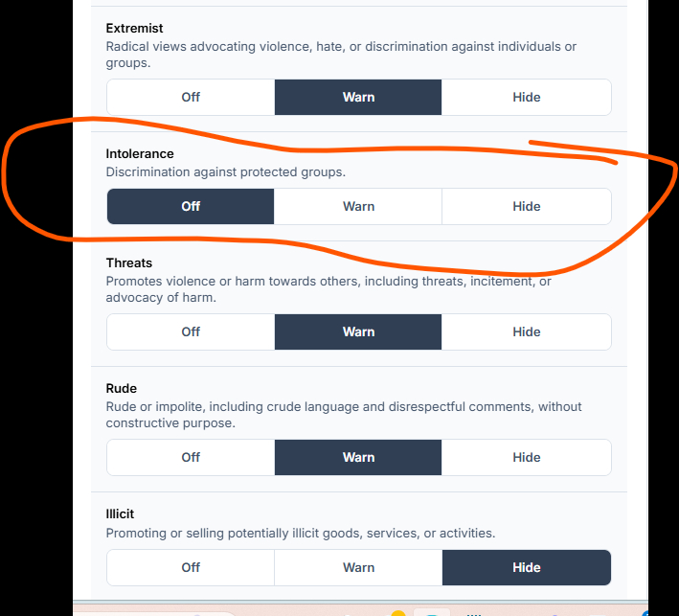Turn Off the Illicit filter
The image size is (679, 616).
(191, 567)
